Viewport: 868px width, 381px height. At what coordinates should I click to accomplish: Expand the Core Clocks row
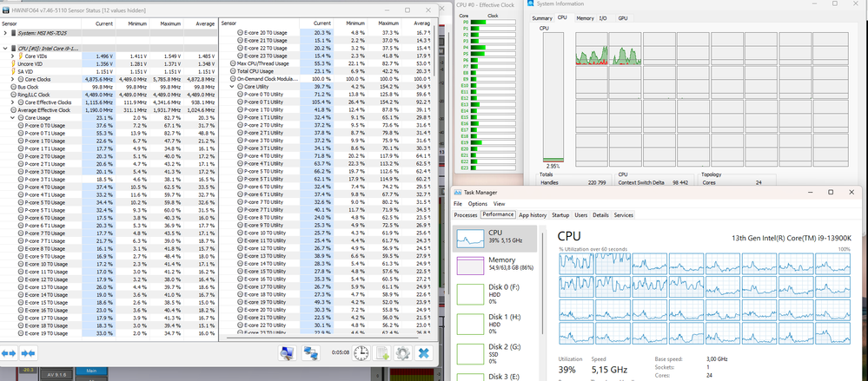click(12, 79)
